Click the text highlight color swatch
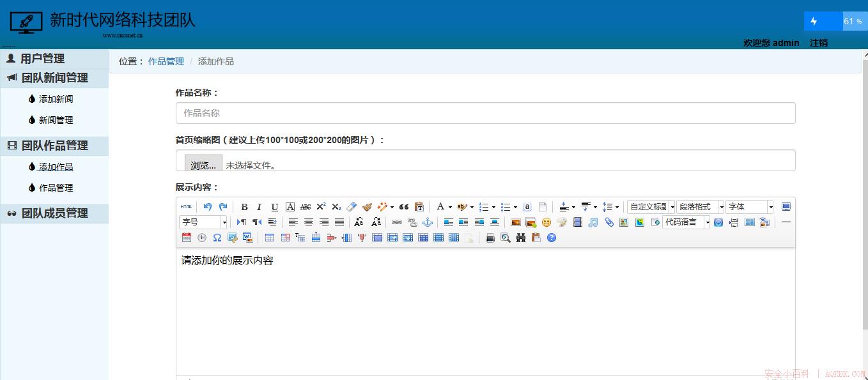Image resolution: width=868 pixels, height=380 pixels. pyautogui.click(x=462, y=207)
